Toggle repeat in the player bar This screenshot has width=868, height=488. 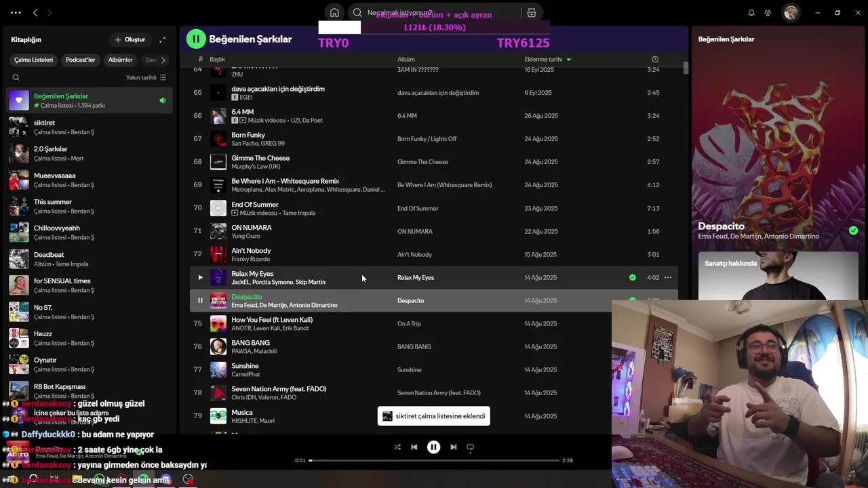(470, 447)
